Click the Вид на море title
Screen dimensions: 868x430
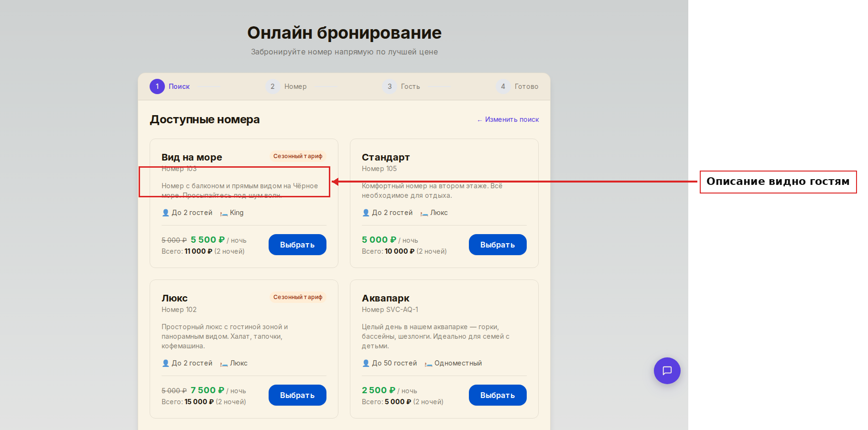point(192,157)
